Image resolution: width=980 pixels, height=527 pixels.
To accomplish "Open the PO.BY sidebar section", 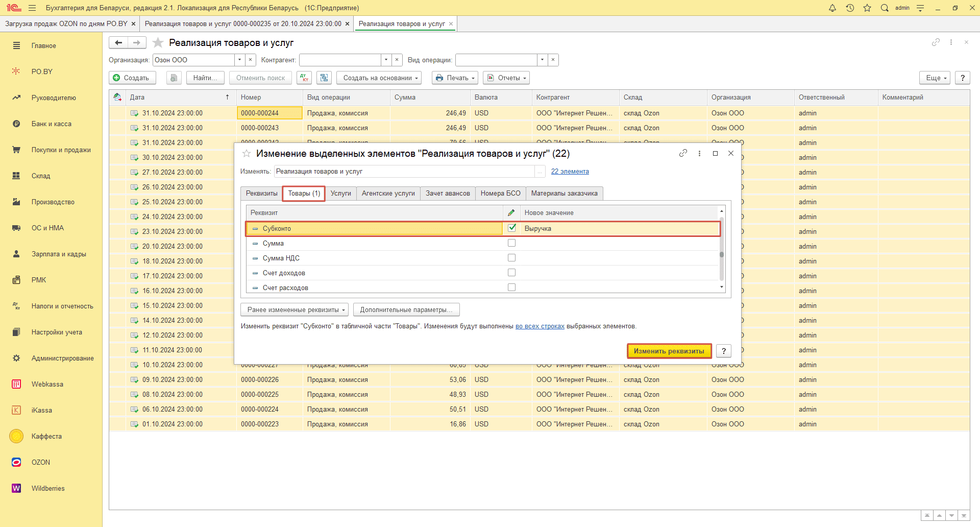I will 42,72.
